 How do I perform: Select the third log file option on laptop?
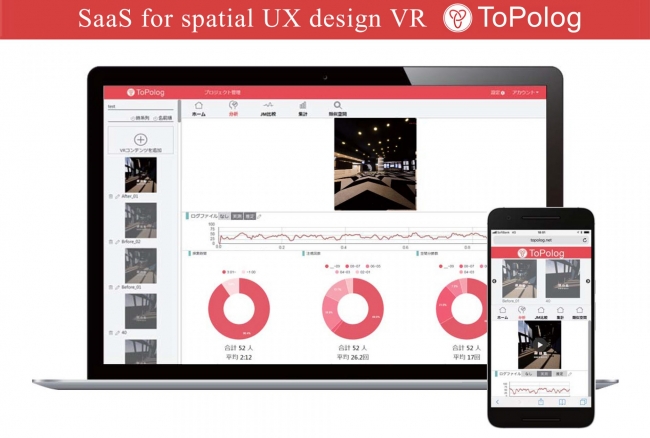click(250, 216)
